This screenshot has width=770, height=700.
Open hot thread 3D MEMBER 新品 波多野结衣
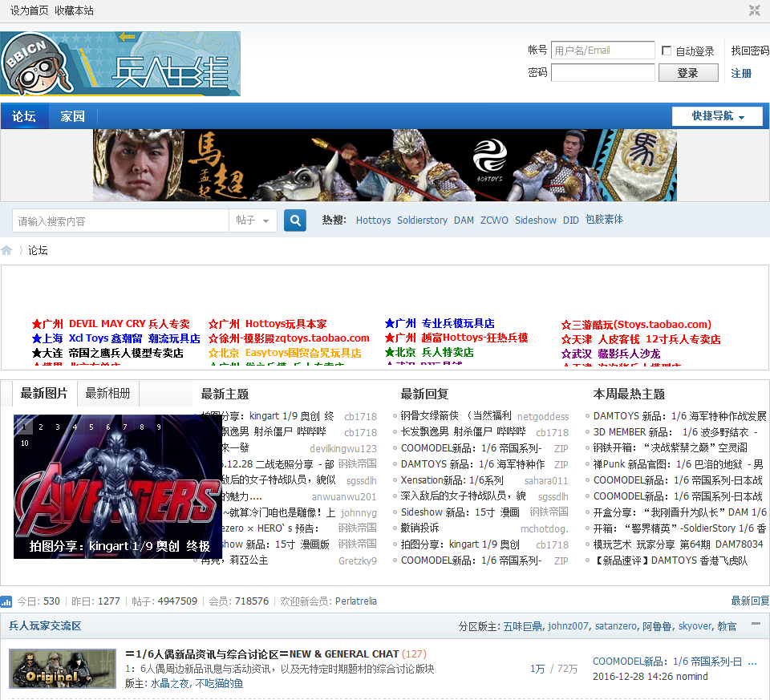675,432
